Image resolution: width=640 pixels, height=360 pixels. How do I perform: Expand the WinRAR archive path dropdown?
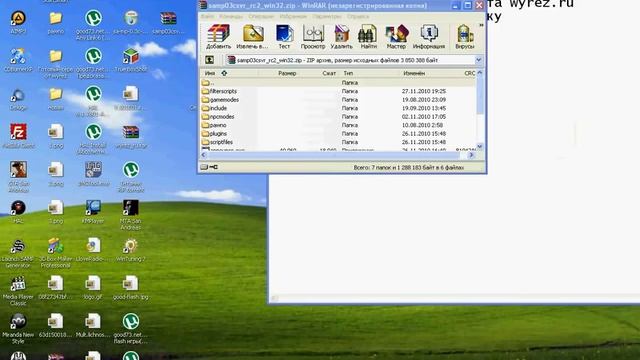[479, 60]
